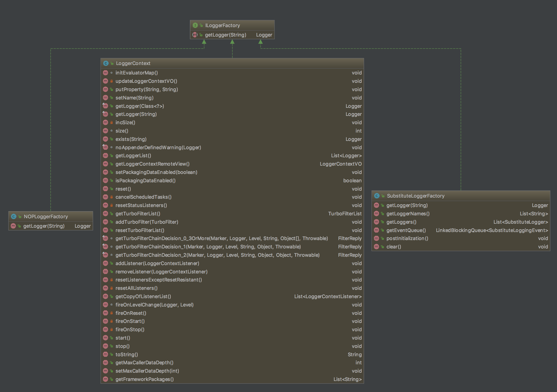Click the addTurboFilter(TurboFilter) method
This screenshot has width=557, height=392.
147,222
